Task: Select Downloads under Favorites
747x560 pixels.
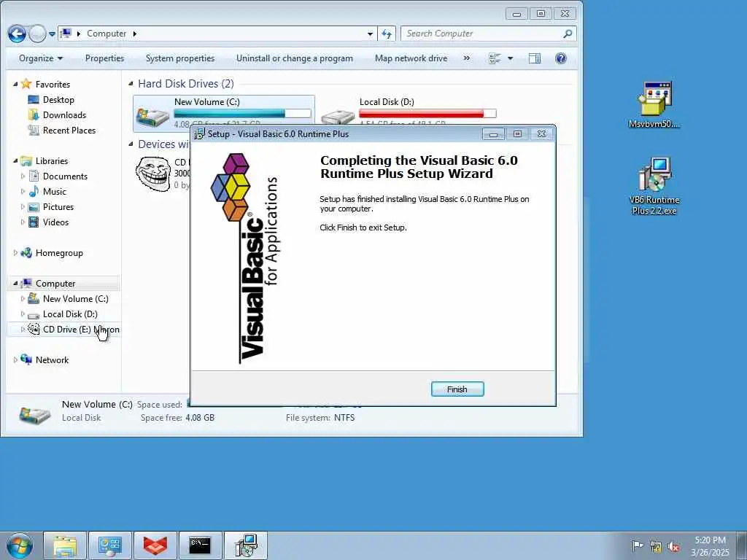Action: [64, 114]
